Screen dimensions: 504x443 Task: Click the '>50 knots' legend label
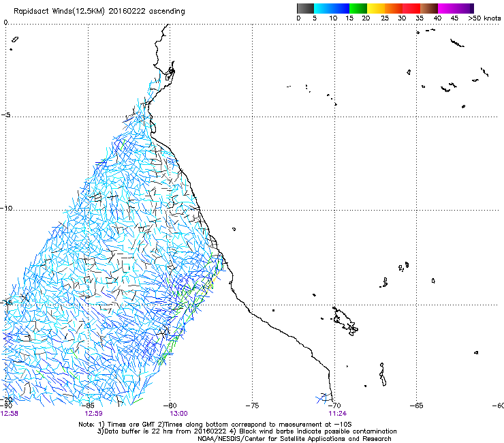[484, 18]
